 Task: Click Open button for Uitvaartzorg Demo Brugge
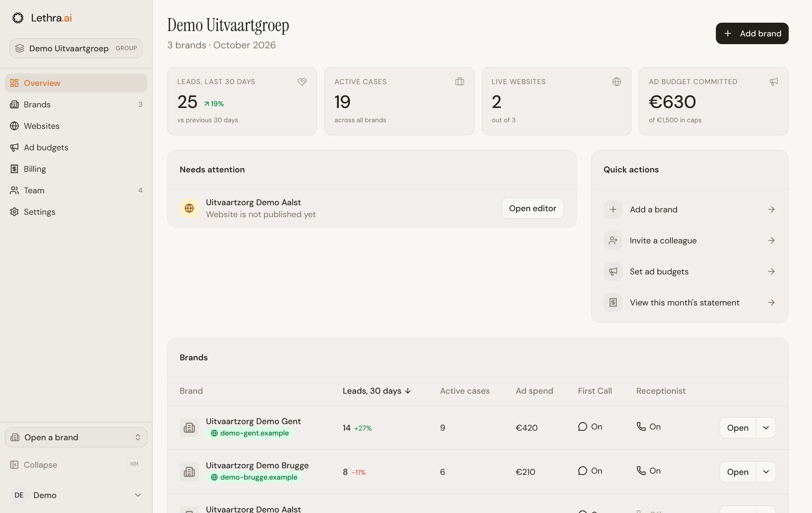click(738, 472)
